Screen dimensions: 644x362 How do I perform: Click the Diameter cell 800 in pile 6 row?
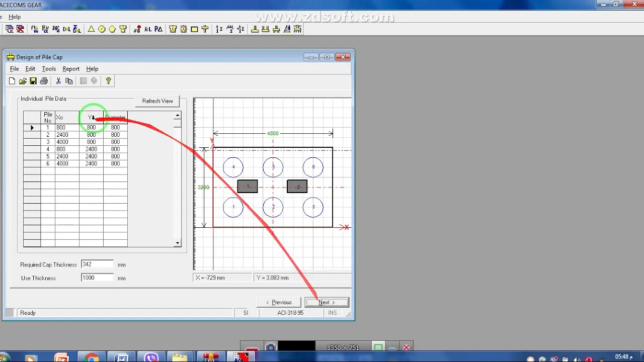115,163
